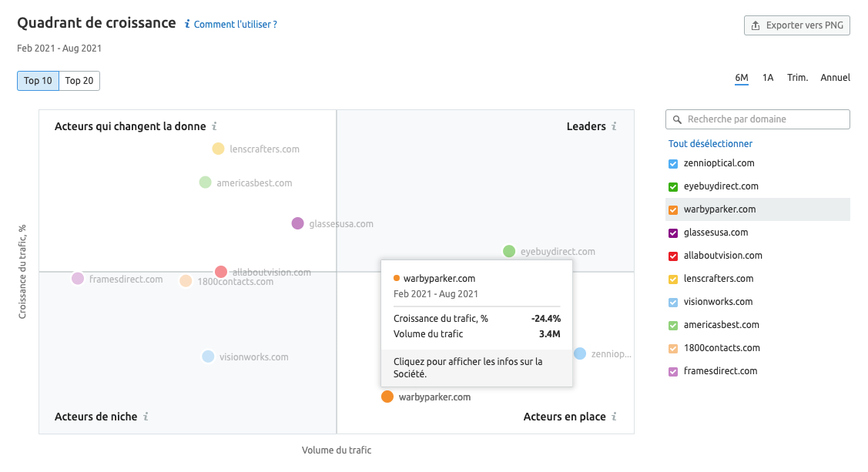Click the magnifying glass search icon

(x=677, y=119)
